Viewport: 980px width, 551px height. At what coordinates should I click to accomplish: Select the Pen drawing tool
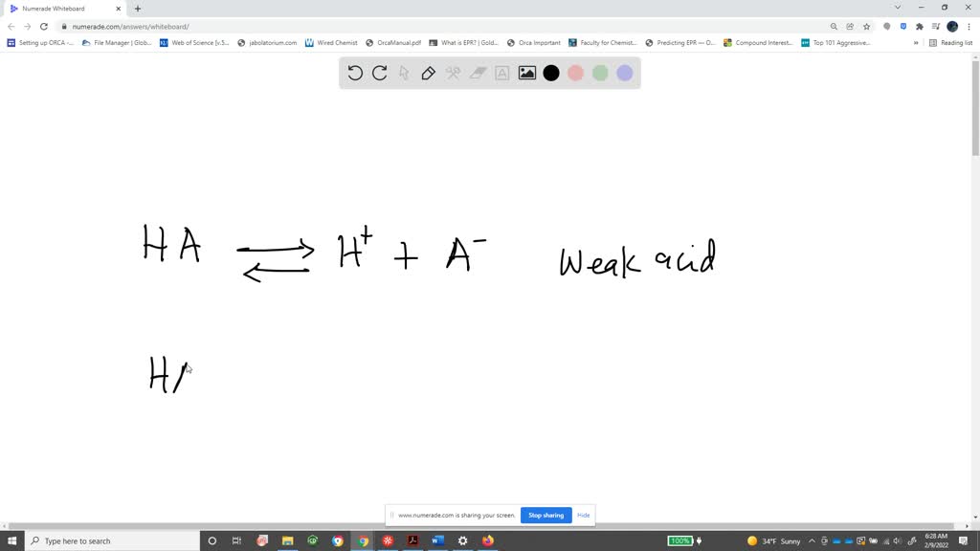428,73
